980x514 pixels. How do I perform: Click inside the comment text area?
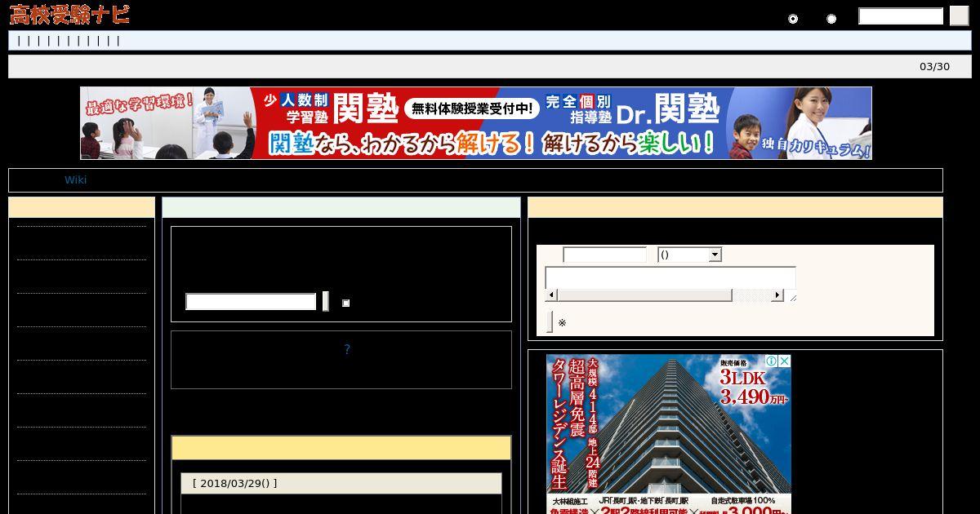click(x=670, y=277)
